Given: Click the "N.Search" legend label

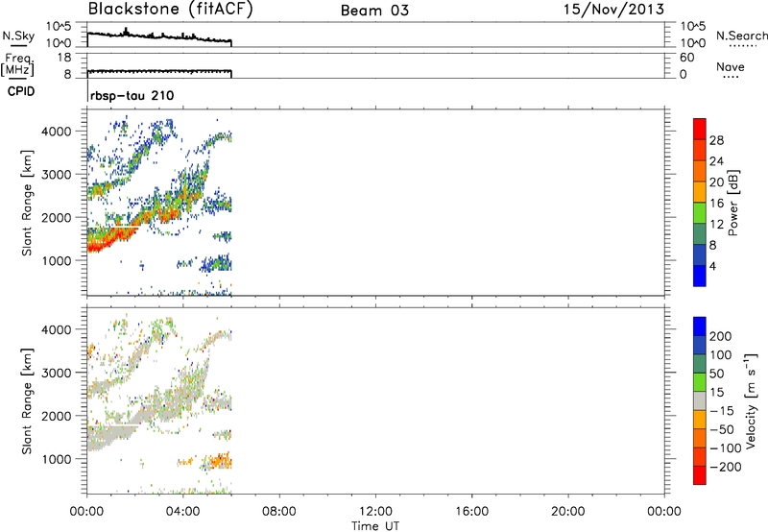Looking at the screenshot, I should pos(741,36).
